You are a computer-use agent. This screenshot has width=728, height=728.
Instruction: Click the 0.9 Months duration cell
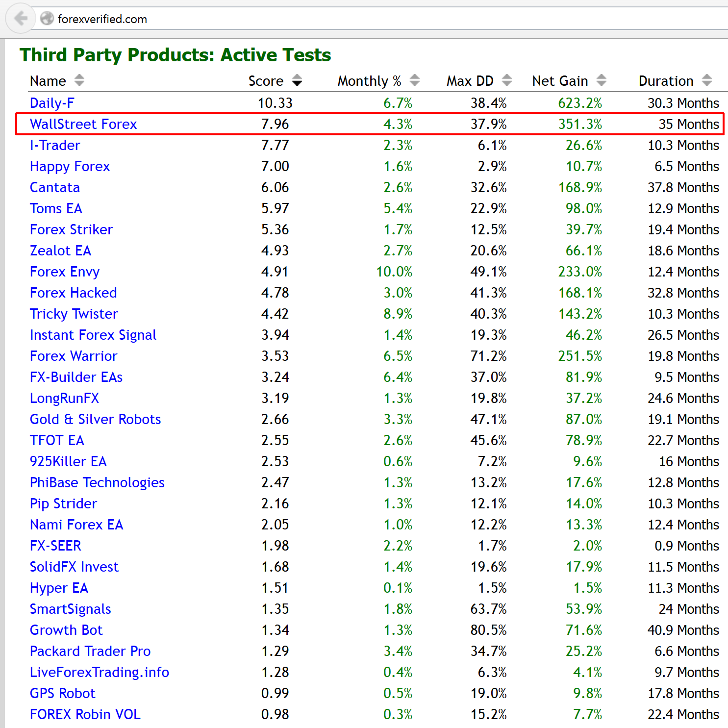pyautogui.click(x=687, y=546)
